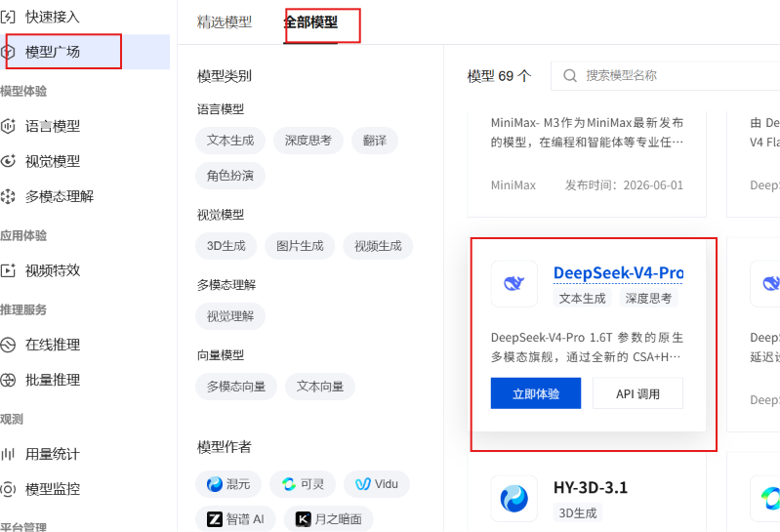Filter models by author 混元

click(x=228, y=484)
